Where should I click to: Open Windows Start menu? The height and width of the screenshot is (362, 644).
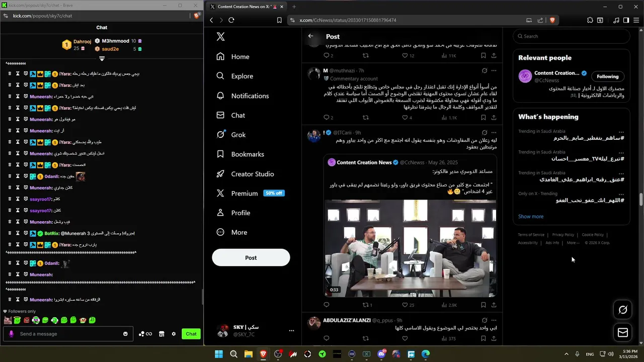[219, 354]
